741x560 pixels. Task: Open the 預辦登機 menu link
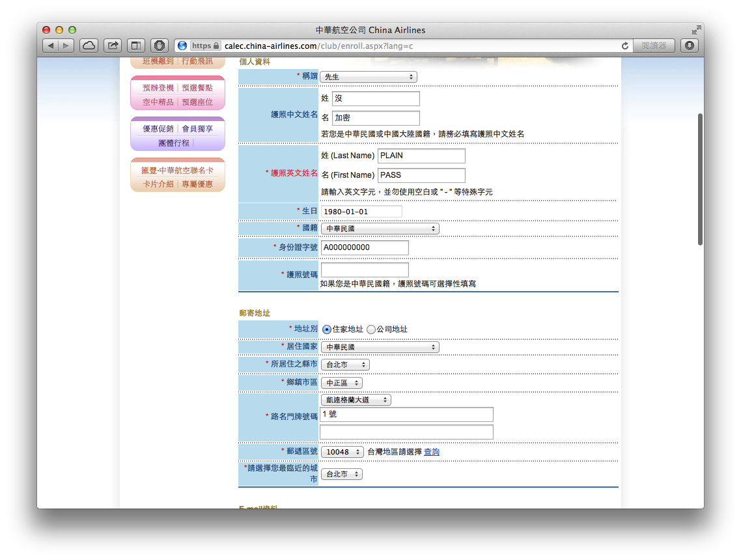(x=158, y=88)
